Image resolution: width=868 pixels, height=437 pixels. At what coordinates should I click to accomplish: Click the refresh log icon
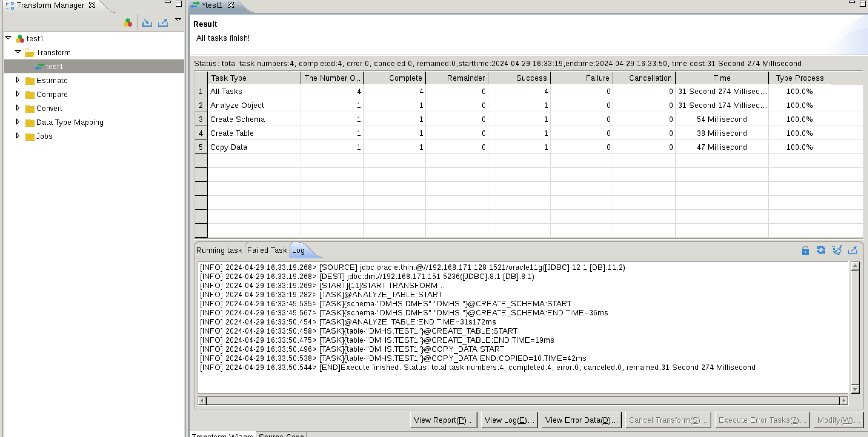coord(821,250)
